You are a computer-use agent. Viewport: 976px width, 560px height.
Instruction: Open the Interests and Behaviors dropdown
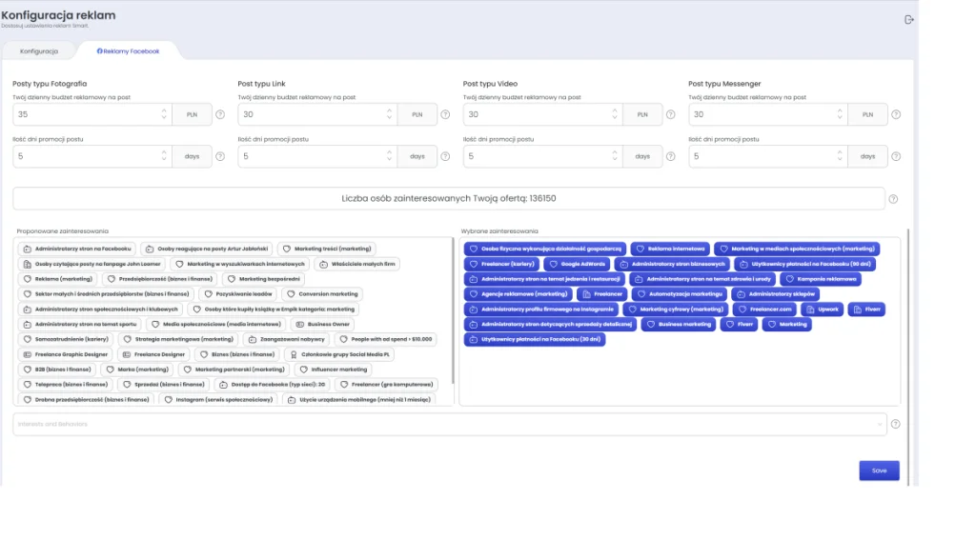[449, 424]
